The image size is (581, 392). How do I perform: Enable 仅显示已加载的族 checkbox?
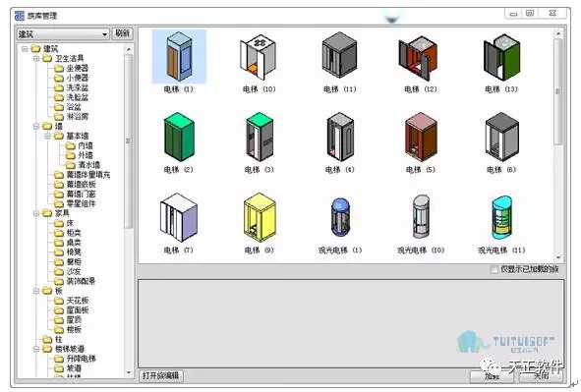tap(494, 269)
